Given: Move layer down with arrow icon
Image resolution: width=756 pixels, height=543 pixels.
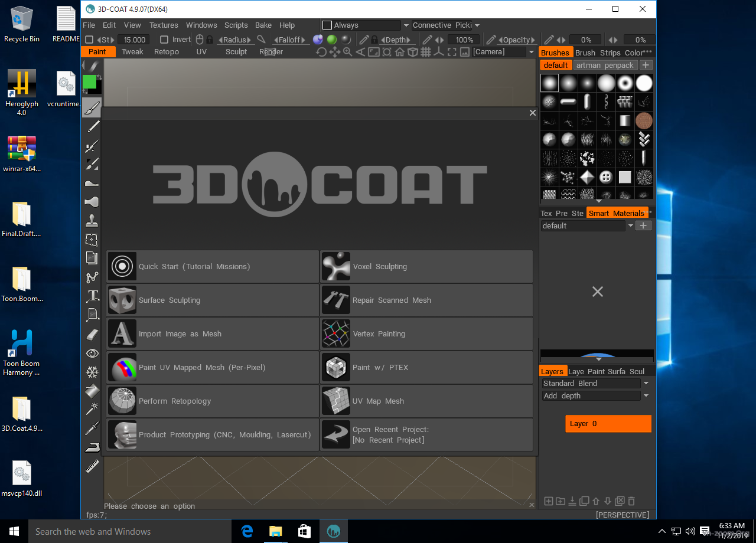Looking at the screenshot, I should point(608,501).
